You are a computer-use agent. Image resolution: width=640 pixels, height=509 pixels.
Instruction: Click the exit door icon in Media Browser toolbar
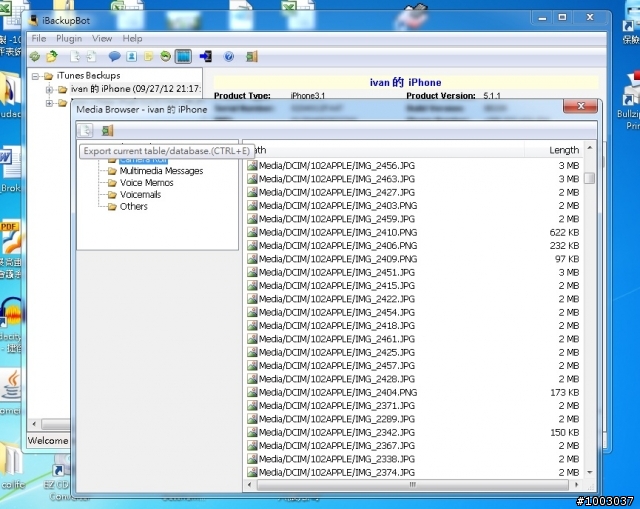coord(107,130)
